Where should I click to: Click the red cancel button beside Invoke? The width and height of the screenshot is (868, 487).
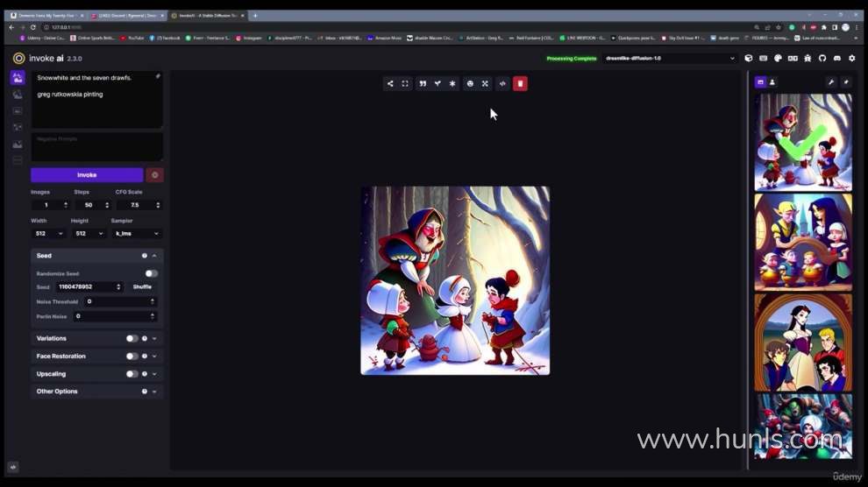[154, 175]
